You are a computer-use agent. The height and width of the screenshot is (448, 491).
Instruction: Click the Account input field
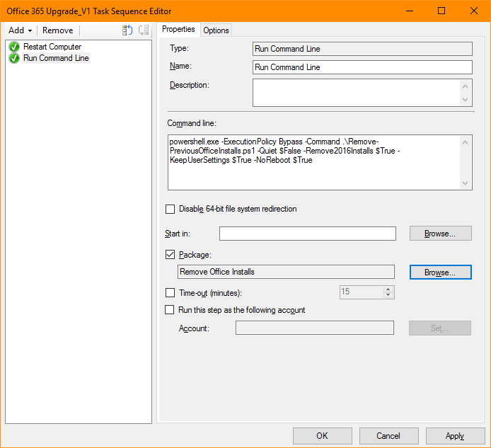click(x=315, y=328)
